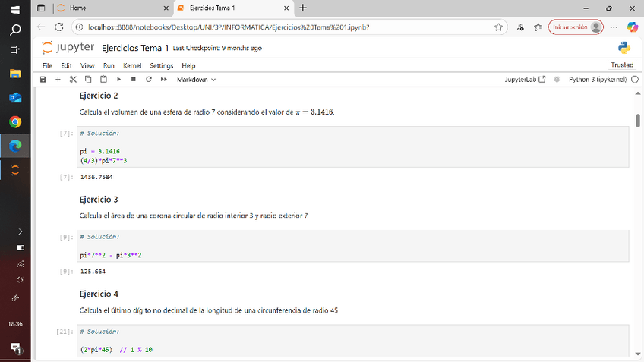Open the browser extensions icon
This screenshot has width=644, height=362.
[520, 27]
